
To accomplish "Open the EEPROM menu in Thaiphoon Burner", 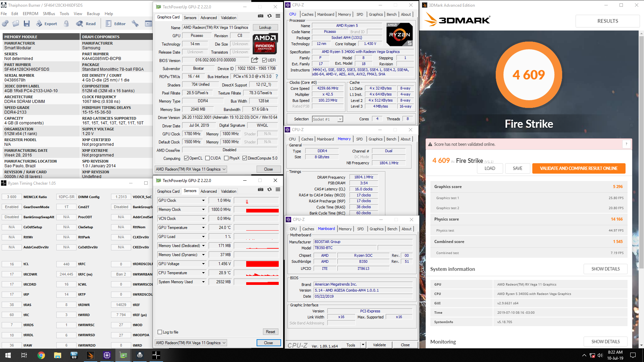I will pyautogui.click(x=31, y=14).
